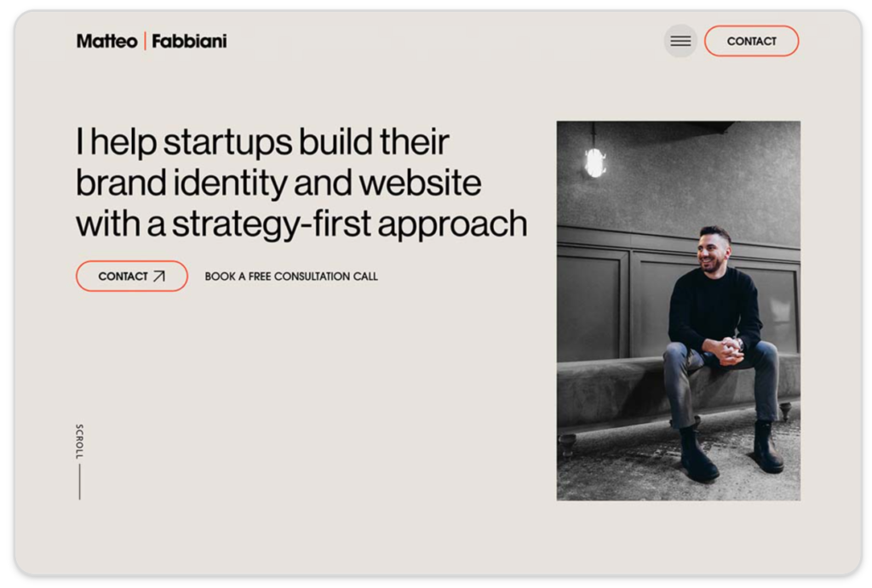Image resolution: width=872 pixels, height=588 pixels.
Task: Click the outlined CONTACT button in the hero
Action: pyautogui.click(x=131, y=276)
